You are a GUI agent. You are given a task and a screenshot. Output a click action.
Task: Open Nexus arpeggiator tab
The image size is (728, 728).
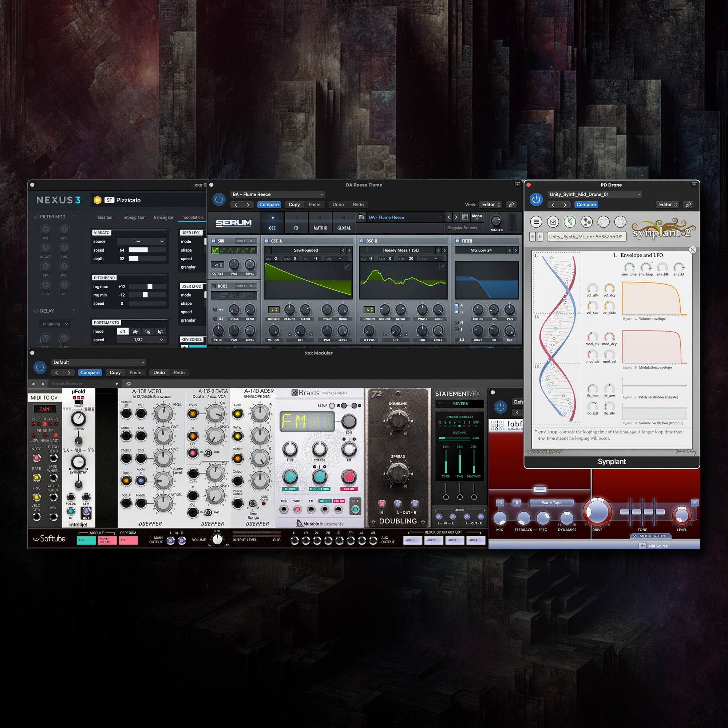pyautogui.click(x=134, y=217)
